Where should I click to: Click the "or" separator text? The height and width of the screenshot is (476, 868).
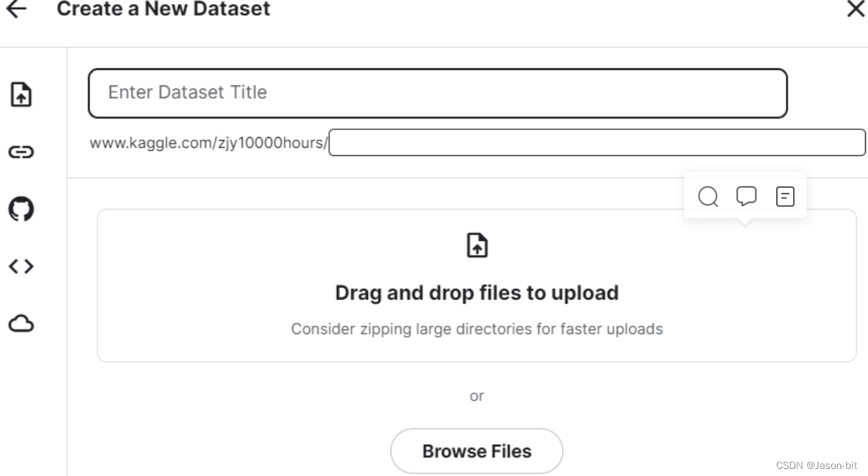click(x=477, y=396)
